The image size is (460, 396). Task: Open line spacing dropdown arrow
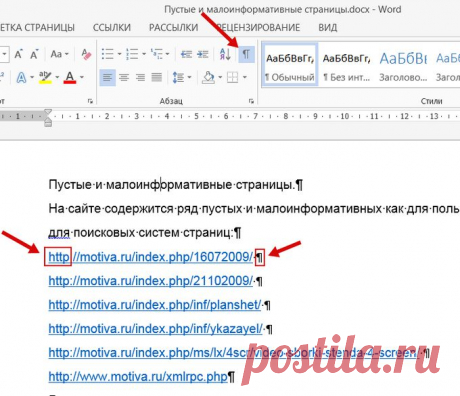pos(189,78)
